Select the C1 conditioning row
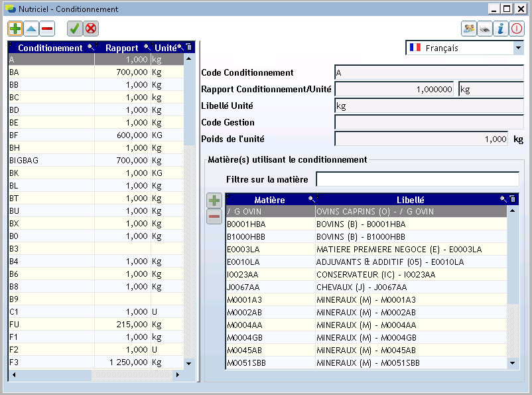 (96, 312)
